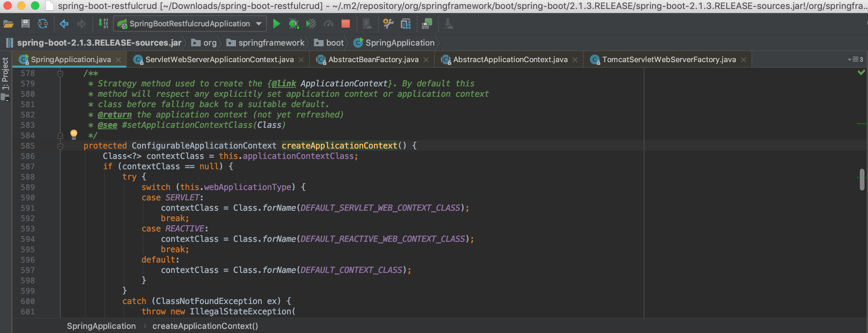Click the @link Javadoc tag

click(x=284, y=84)
